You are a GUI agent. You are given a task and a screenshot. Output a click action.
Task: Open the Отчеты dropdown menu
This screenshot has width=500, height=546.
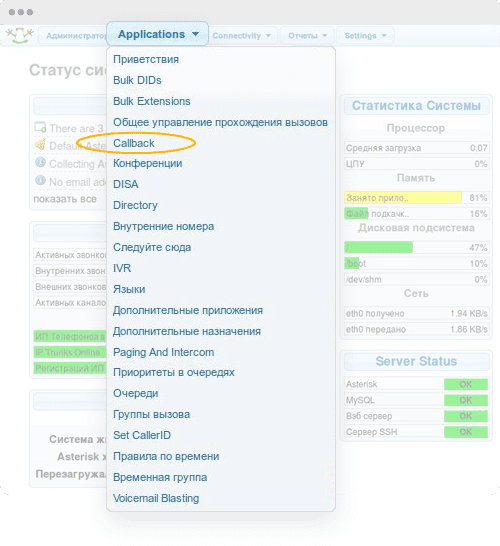pyautogui.click(x=307, y=36)
